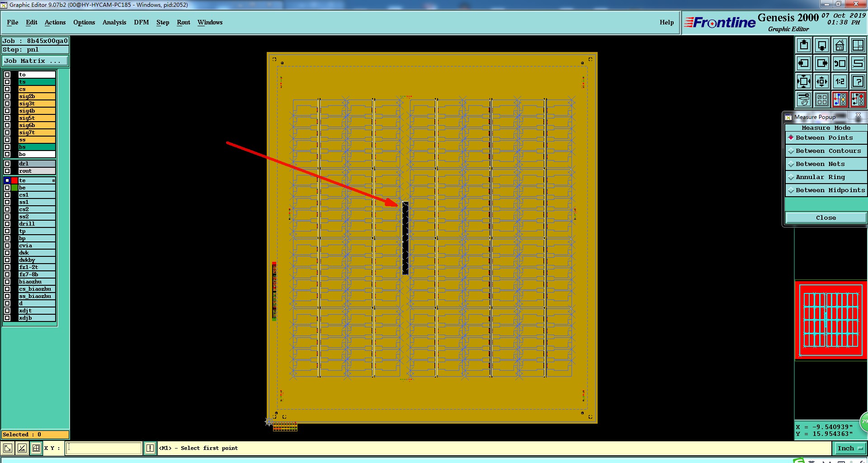Click the pan down view icon
The image size is (868, 463).
tap(822, 45)
